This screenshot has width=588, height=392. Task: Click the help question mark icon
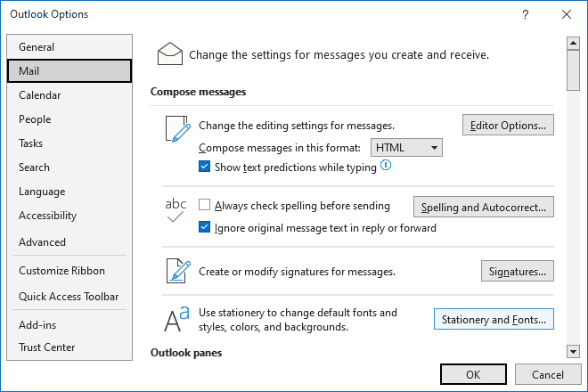click(526, 14)
